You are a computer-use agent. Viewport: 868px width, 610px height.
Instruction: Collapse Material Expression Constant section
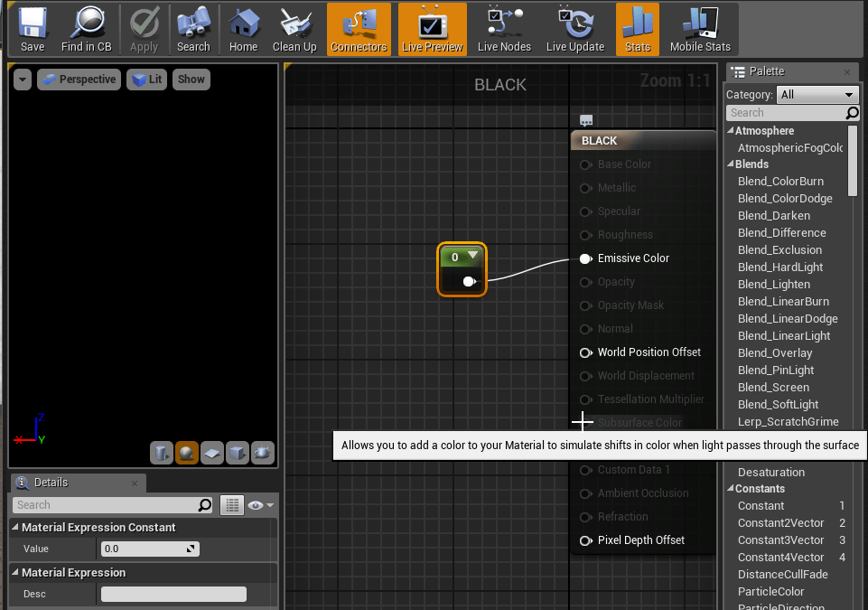(16, 528)
